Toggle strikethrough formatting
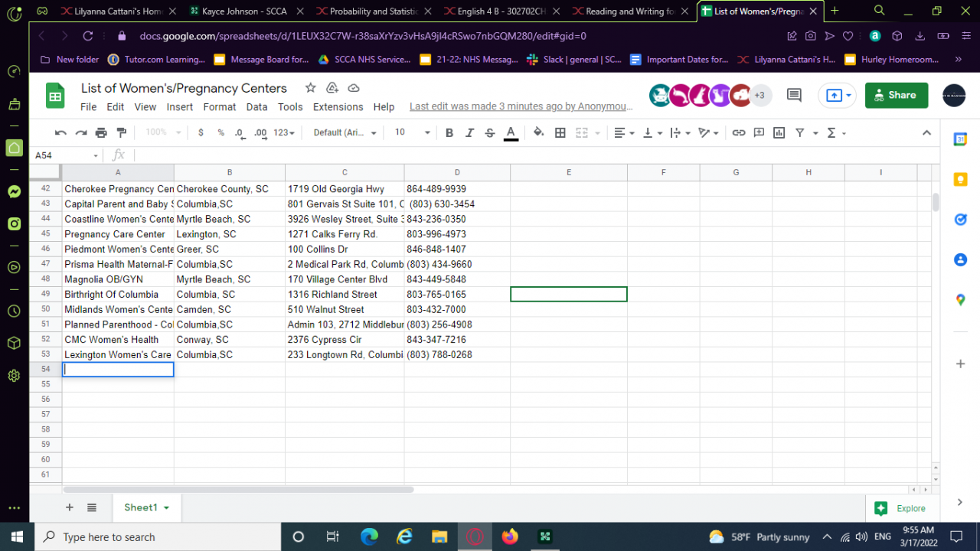 tap(490, 132)
